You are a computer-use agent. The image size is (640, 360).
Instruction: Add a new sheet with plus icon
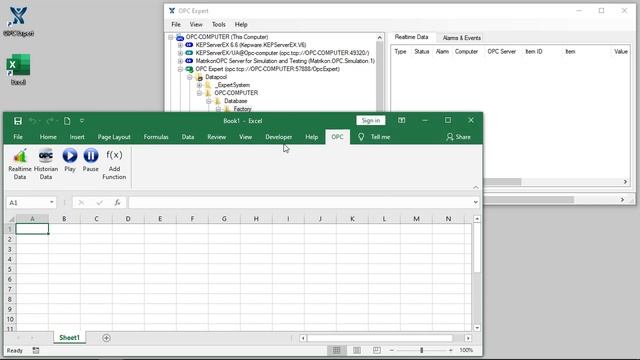(x=107, y=338)
